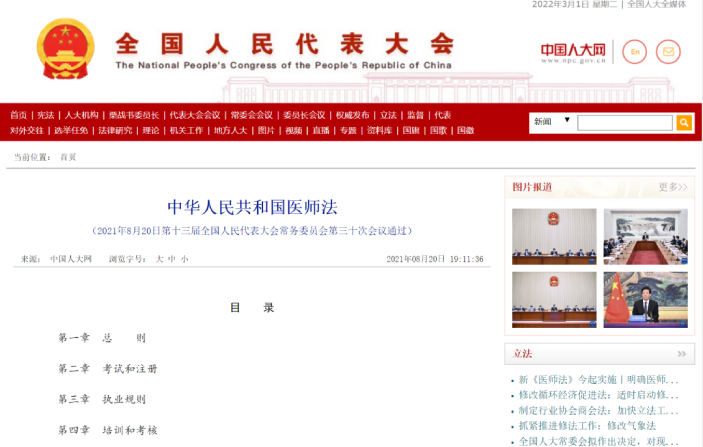Open 法律研究 navigation menu item

coord(114,130)
